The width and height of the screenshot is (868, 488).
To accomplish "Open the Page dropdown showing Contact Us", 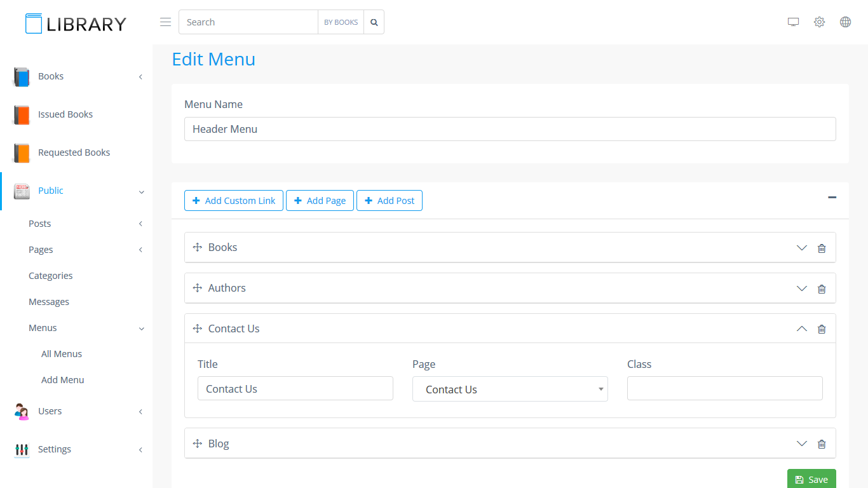I will point(510,389).
